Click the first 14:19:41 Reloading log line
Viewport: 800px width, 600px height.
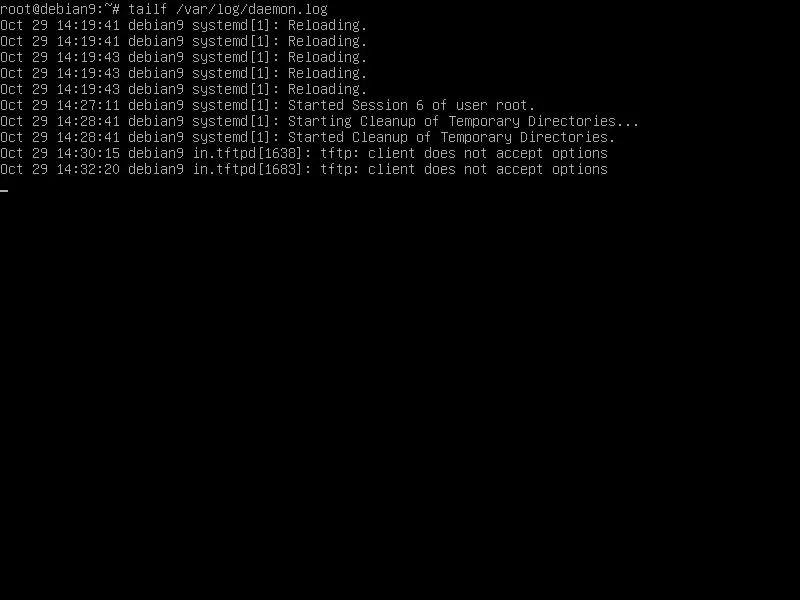click(x=184, y=25)
